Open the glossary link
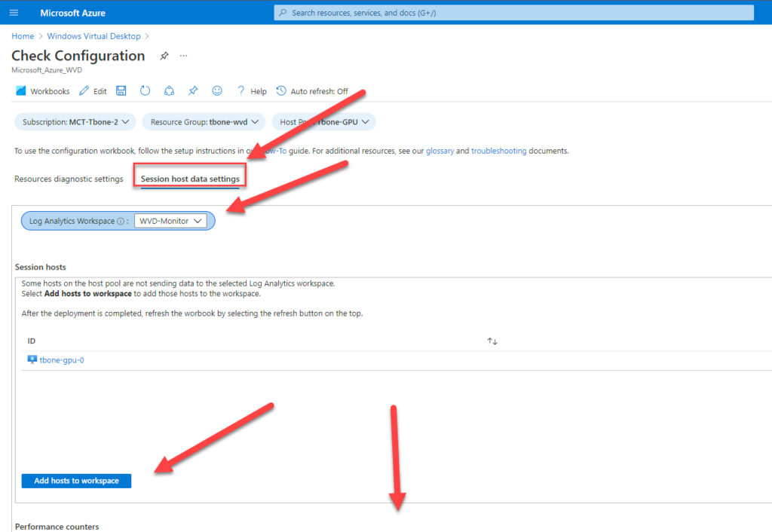This screenshot has height=532, width=772. click(x=440, y=151)
